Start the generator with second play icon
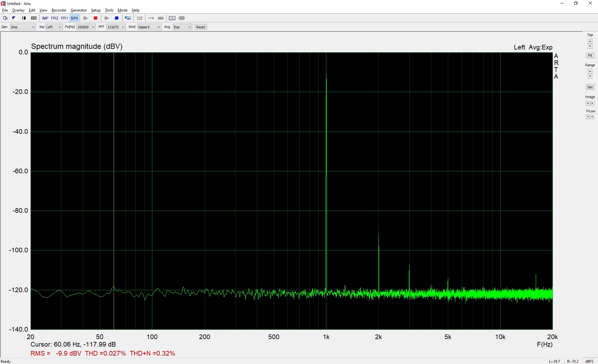 pos(107,18)
